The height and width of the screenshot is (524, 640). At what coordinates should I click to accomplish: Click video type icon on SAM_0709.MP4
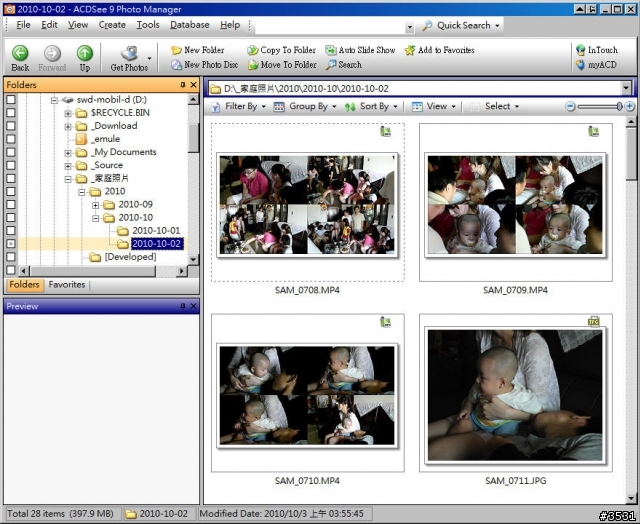point(593,131)
